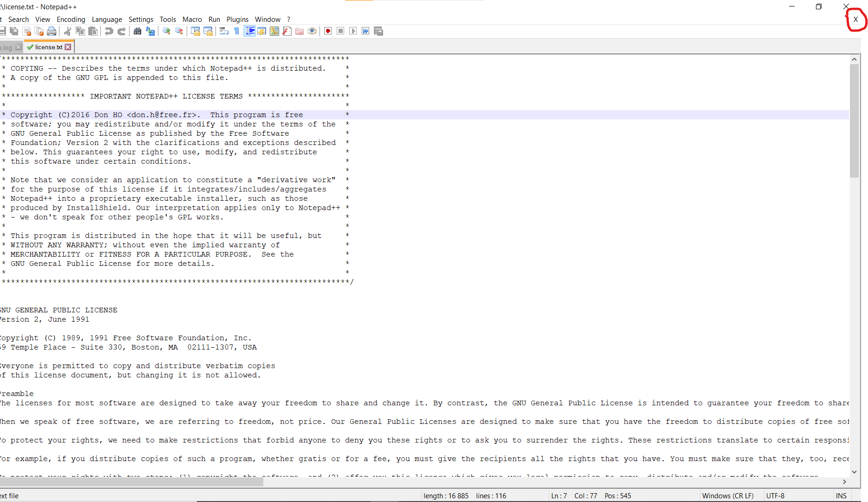Click the Copy toolbar icon
Image resolution: width=868 pixels, height=502 pixels.
click(80, 31)
